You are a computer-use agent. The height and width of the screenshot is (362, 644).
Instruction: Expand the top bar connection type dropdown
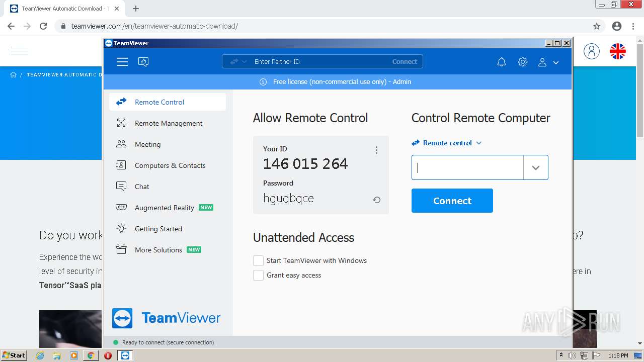238,62
